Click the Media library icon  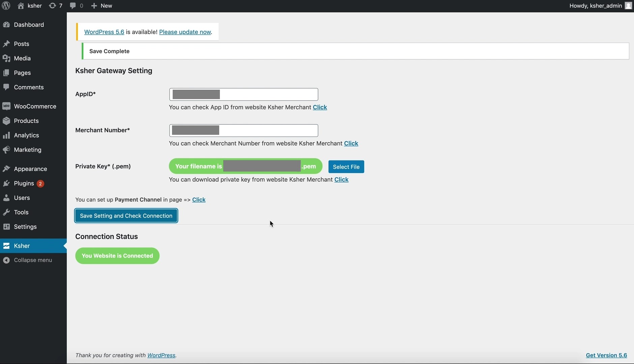[6, 58]
